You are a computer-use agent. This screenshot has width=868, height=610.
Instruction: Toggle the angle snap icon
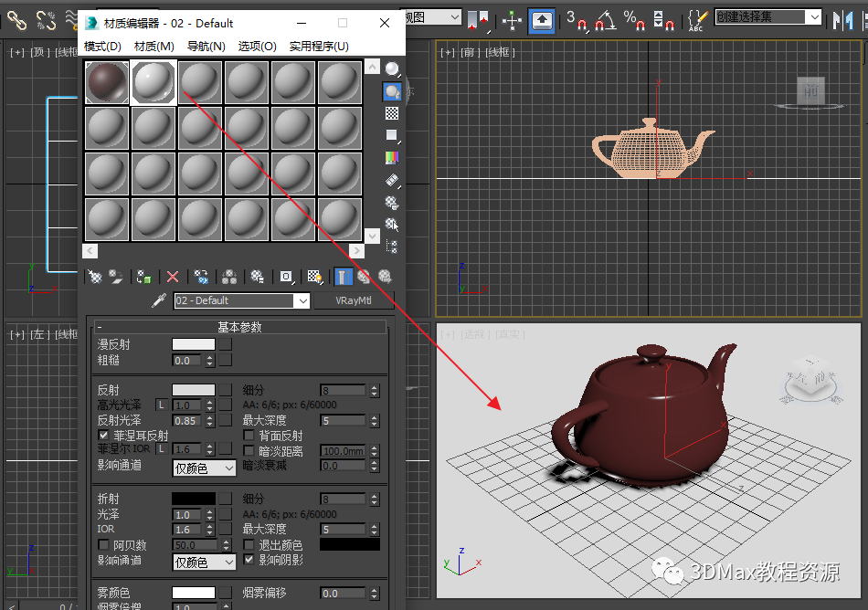point(605,19)
